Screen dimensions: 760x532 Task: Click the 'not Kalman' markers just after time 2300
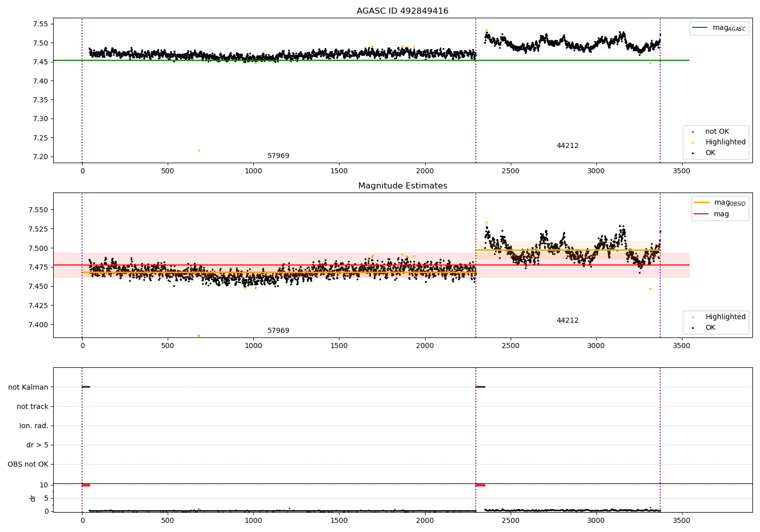pyautogui.click(x=480, y=387)
